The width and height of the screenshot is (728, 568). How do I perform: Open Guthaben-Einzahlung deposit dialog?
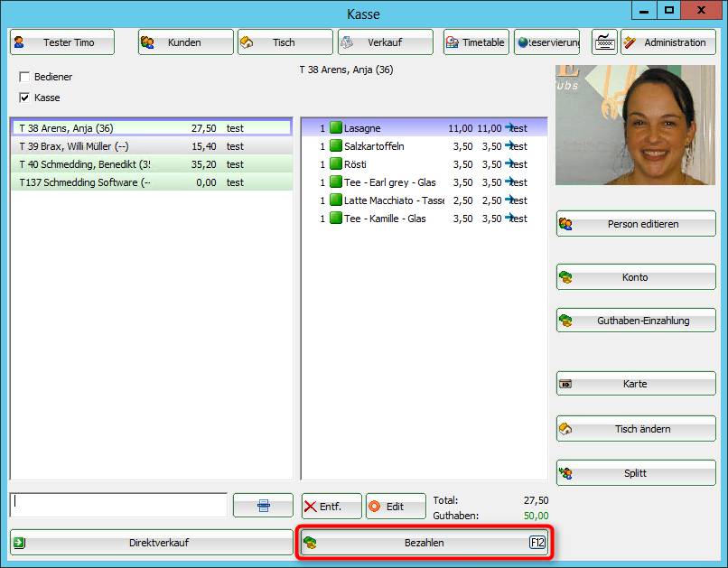point(636,321)
